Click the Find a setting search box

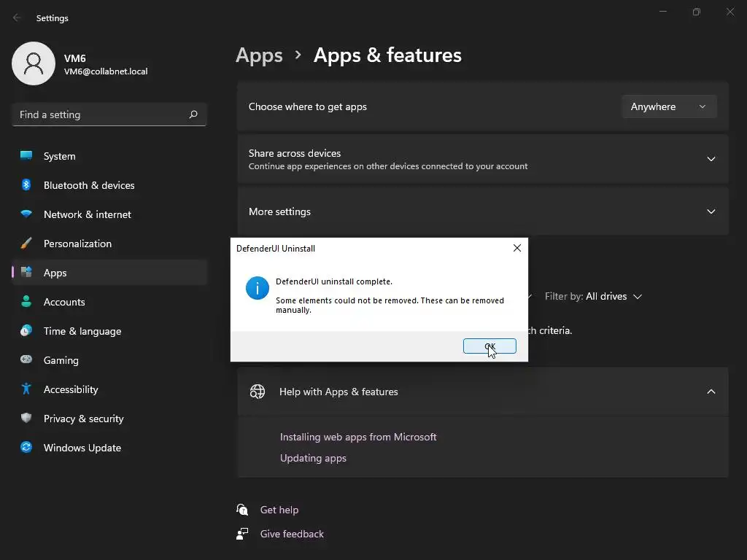tap(102, 114)
